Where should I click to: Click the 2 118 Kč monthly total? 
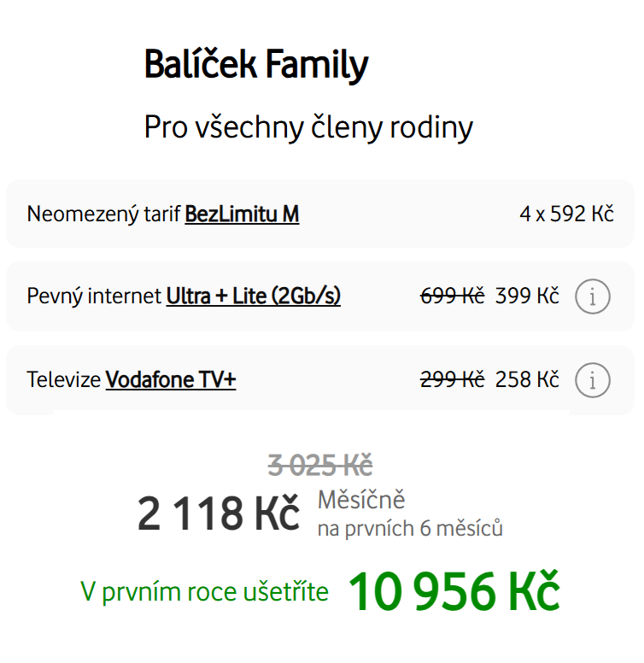point(219,514)
